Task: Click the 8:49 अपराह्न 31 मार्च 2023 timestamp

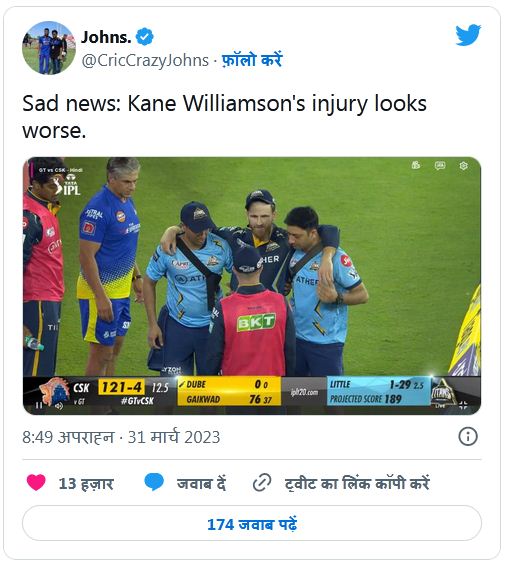Action: (121, 437)
